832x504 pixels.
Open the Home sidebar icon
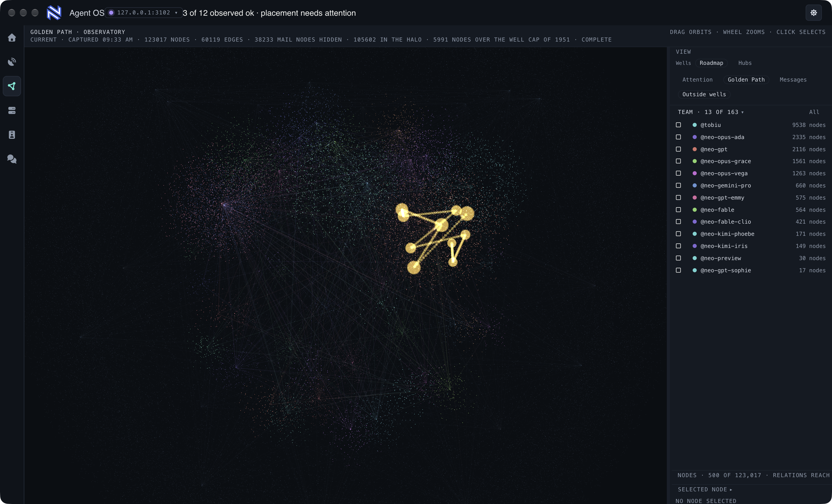coord(12,37)
